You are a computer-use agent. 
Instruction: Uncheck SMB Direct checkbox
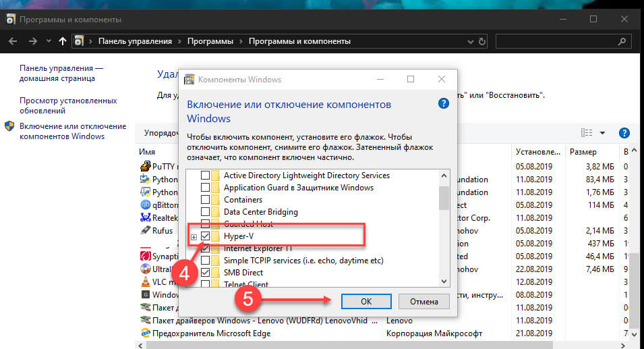point(205,273)
